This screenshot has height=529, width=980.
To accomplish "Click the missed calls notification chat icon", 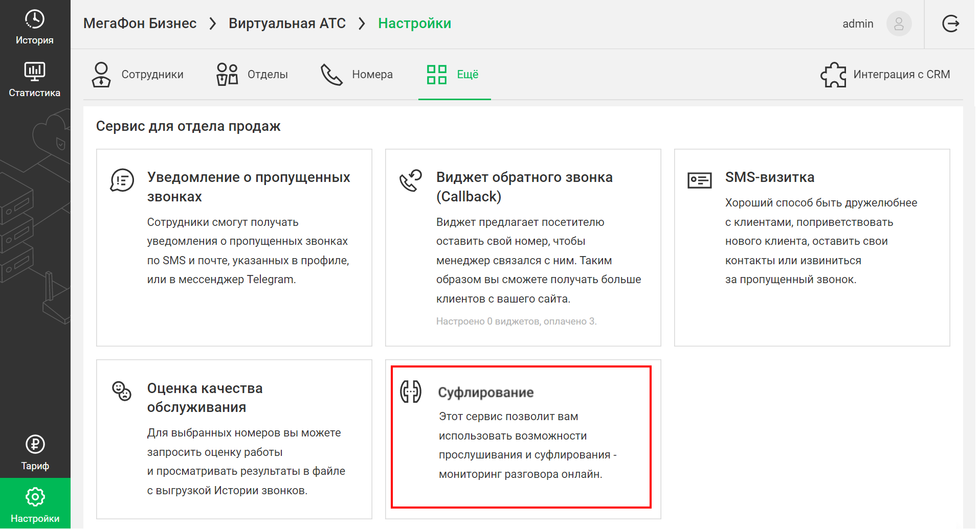I will (x=122, y=180).
